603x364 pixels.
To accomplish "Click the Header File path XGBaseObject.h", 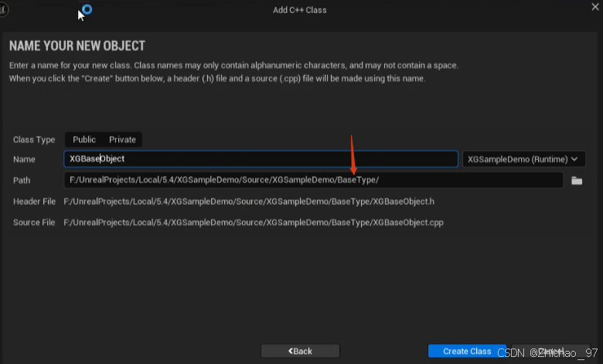I will 249,202.
